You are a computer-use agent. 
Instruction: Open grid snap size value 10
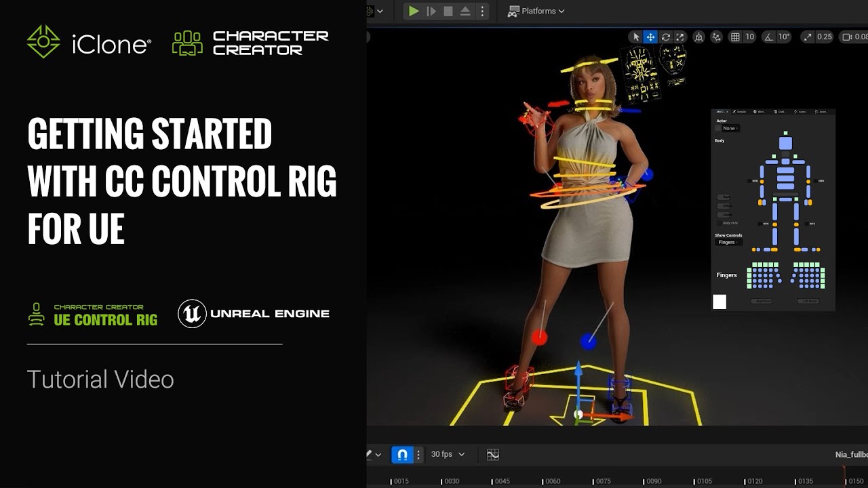pos(749,37)
